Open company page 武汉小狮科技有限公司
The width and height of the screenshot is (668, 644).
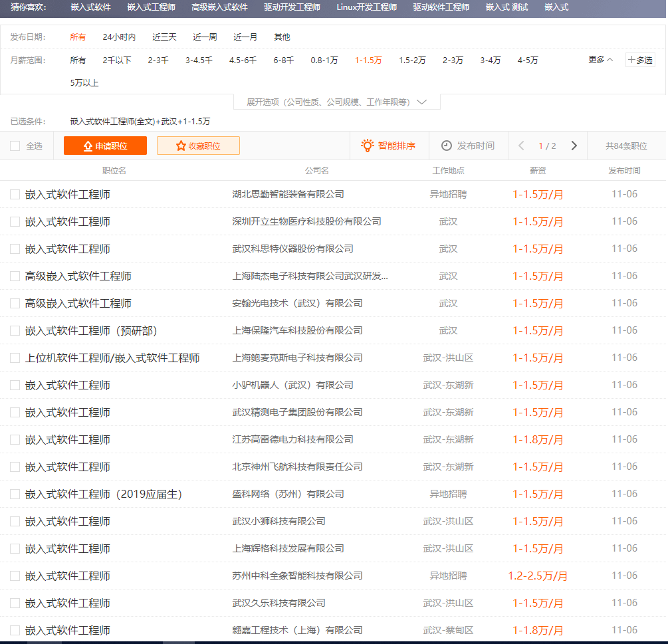[278, 521]
